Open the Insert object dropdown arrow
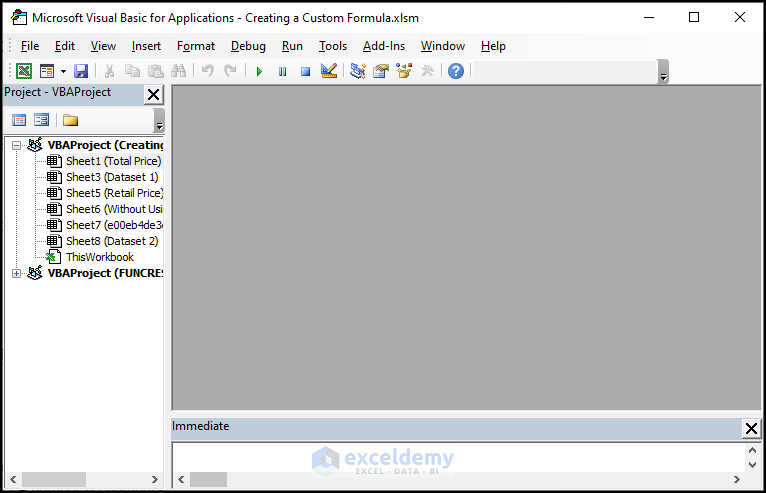 pyautogui.click(x=63, y=71)
